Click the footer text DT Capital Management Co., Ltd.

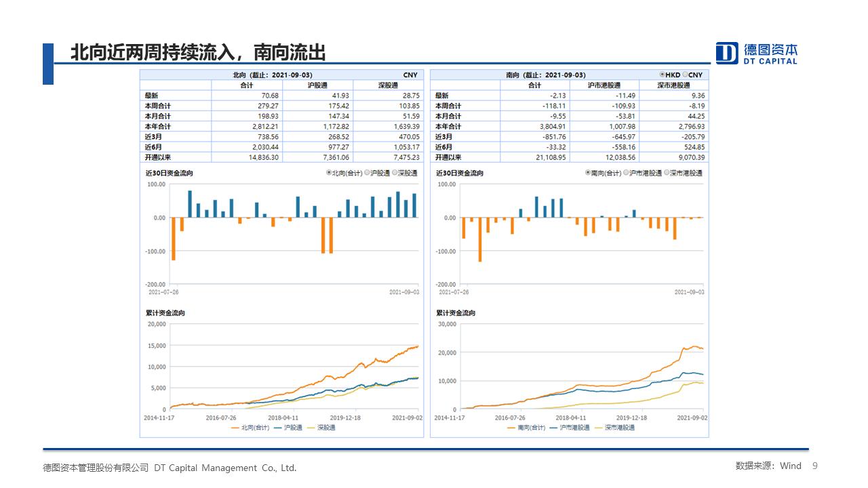coord(225,468)
